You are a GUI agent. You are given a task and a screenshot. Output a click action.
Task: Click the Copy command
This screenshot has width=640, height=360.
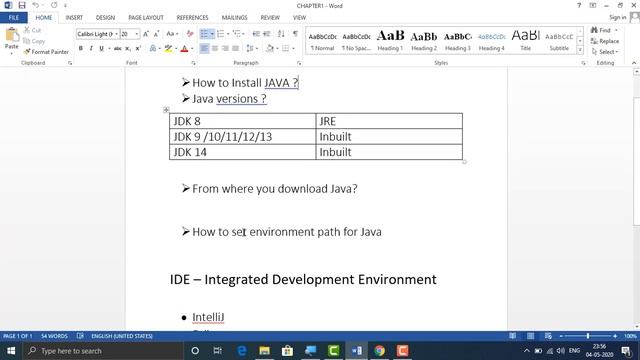click(x=34, y=41)
